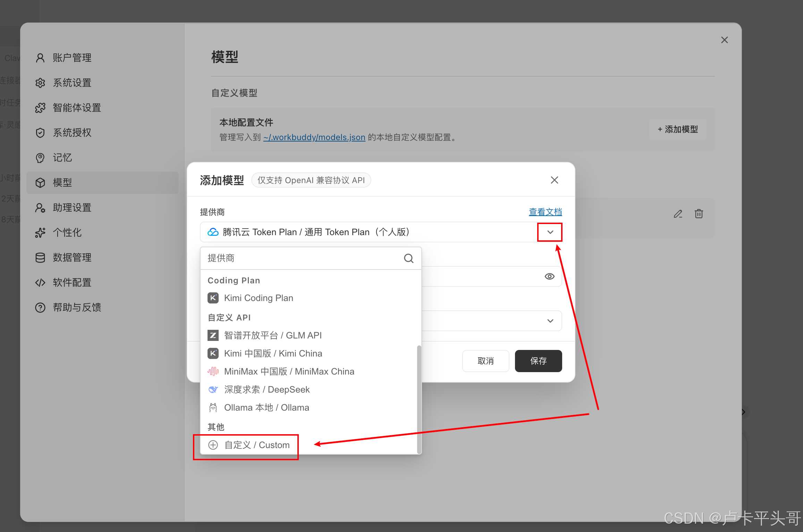Open 软件配置 settings page

102,282
